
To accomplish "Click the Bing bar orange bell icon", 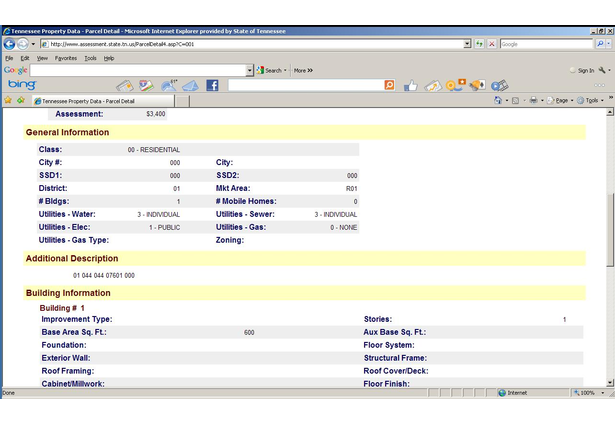I will [477, 85].
